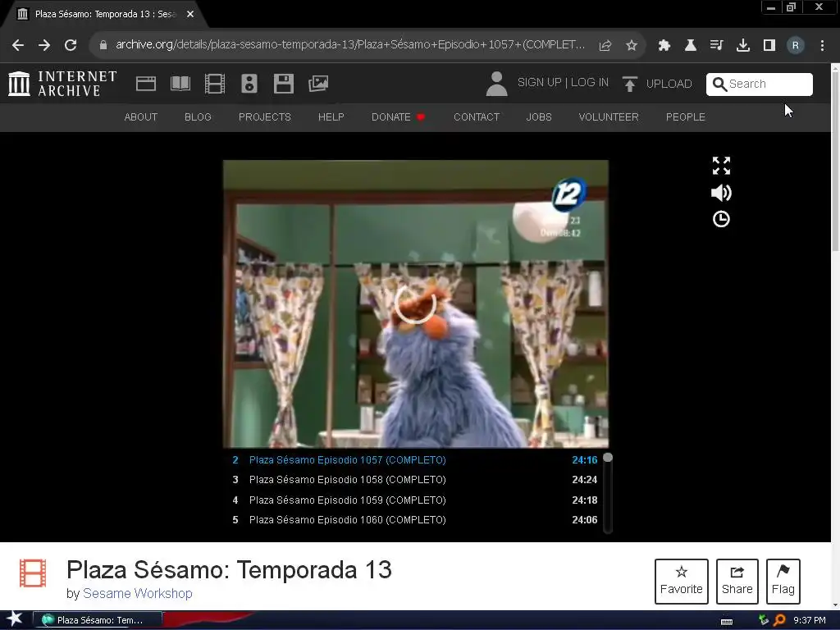Open the ABOUT menu item
The image size is (840, 630).
141,116
